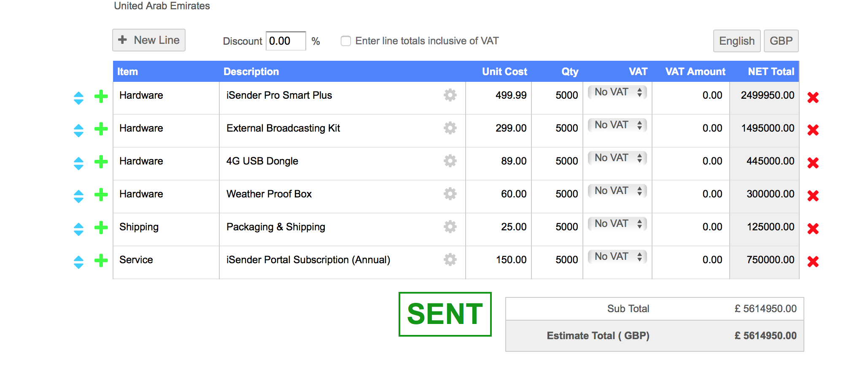This screenshot has width=868, height=367.
Task: Open the iSender Pro Smart Plus gear settings
Action: (x=450, y=95)
